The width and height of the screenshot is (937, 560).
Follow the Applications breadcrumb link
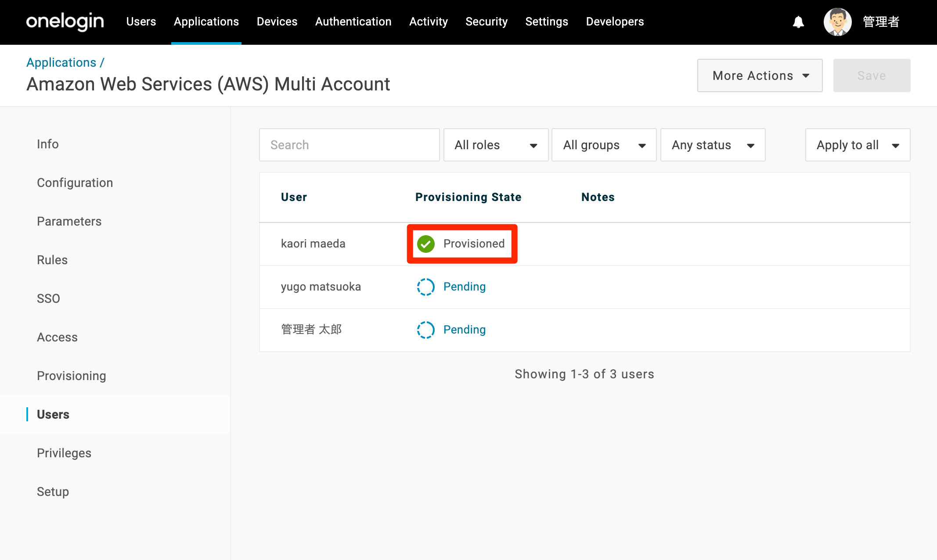click(x=61, y=62)
